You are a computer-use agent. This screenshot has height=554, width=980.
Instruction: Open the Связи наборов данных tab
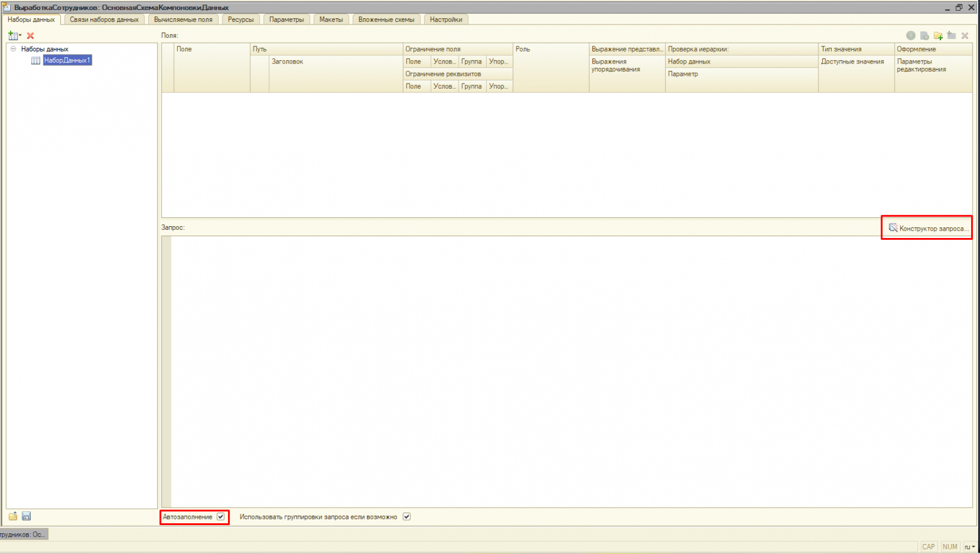click(104, 19)
